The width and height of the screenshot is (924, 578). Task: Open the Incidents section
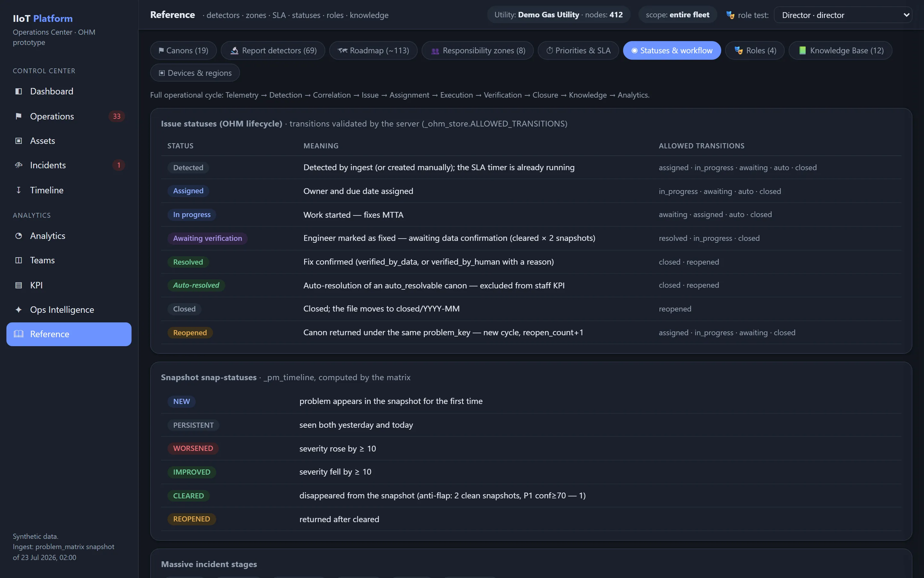(69, 165)
